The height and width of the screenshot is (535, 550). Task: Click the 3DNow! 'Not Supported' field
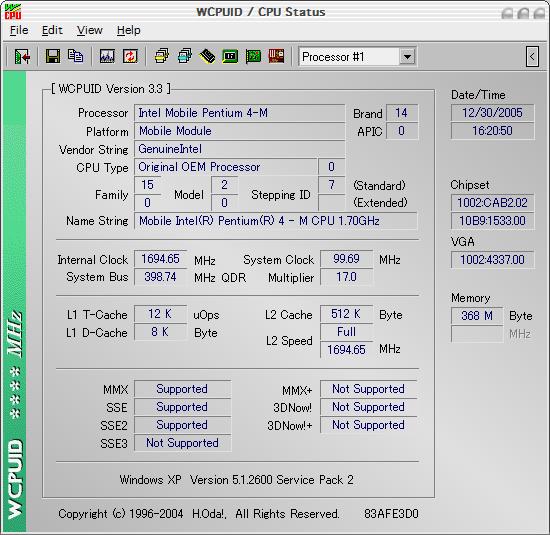[369, 407]
